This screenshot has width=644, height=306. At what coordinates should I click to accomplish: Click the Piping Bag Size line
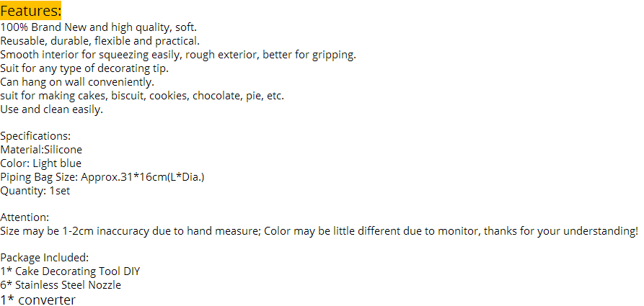(102, 177)
